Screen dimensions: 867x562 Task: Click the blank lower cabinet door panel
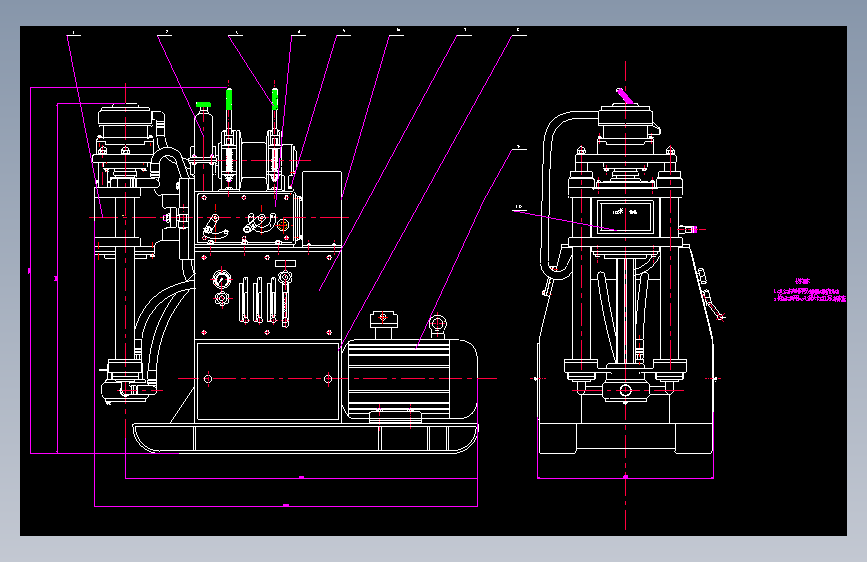click(x=268, y=381)
